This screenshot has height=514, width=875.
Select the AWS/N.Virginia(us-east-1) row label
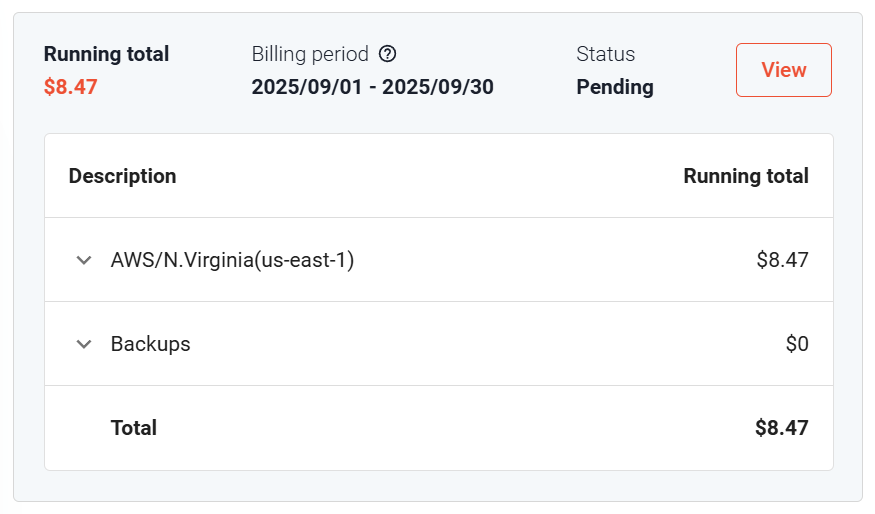click(x=232, y=260)
